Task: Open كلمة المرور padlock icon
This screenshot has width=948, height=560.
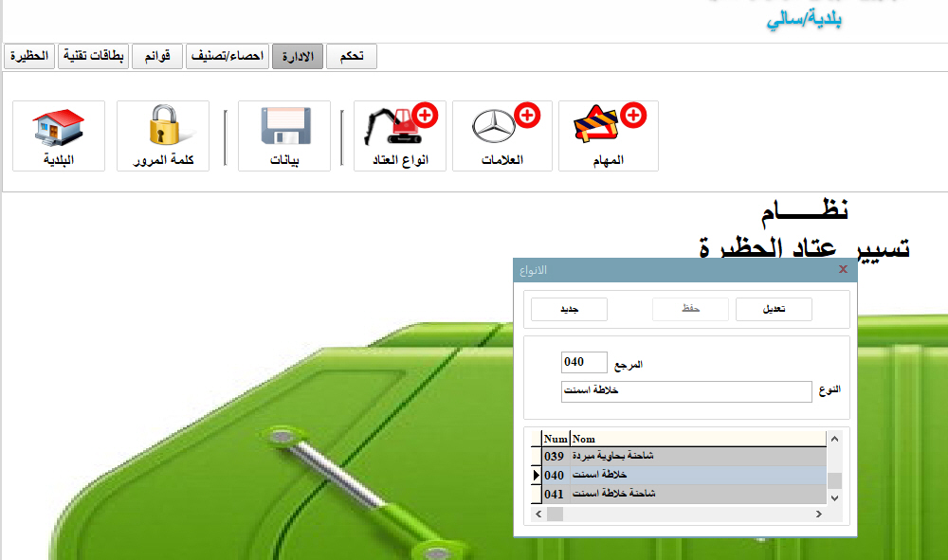Action: coord(163,135)
